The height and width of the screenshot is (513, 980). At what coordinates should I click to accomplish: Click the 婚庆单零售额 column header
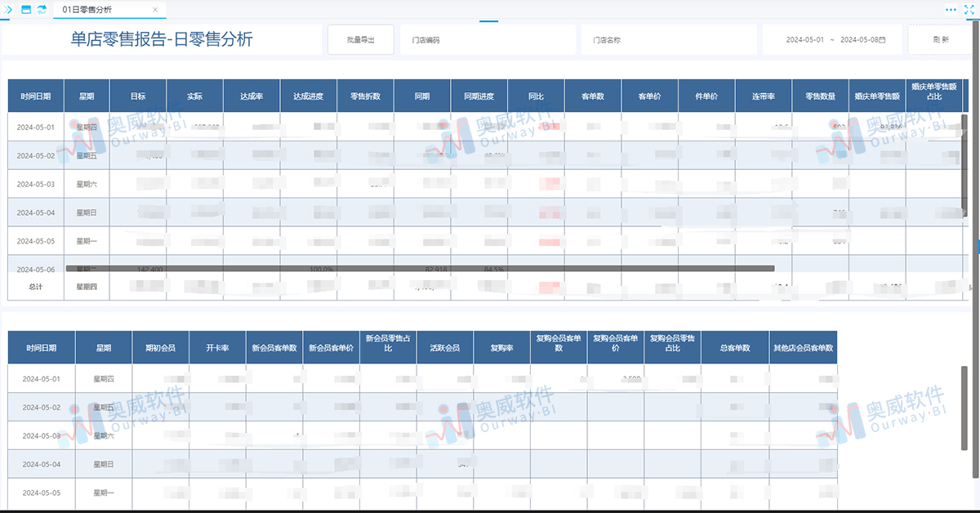click(x=877, y=96)
